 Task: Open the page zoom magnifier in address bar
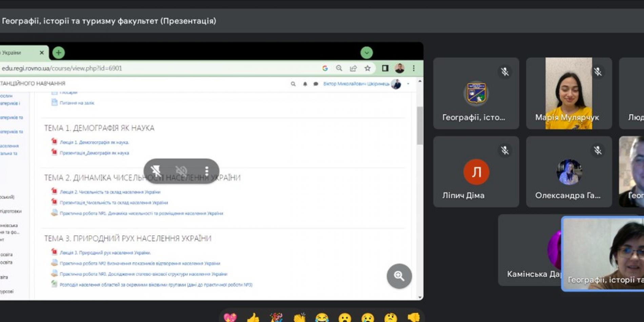coord(339,68)
